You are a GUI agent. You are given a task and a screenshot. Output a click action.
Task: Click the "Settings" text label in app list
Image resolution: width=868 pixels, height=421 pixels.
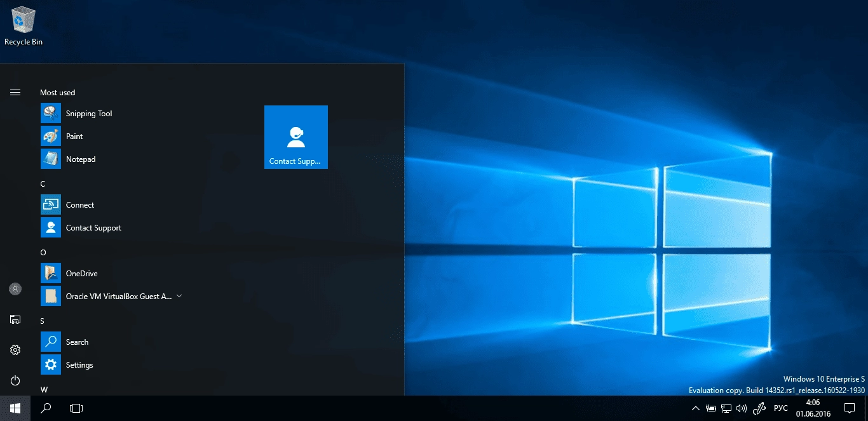pyautogui.click(x=79, y=365)
